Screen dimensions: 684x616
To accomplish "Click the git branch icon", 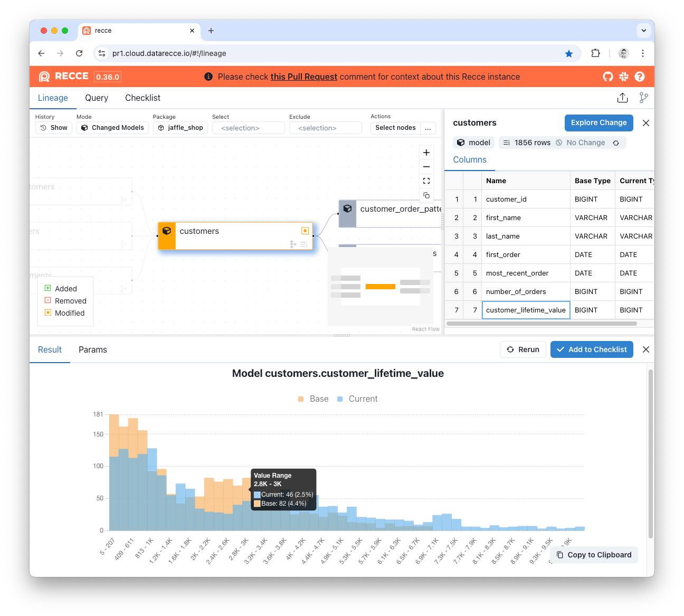I will [x=643, y=98].
